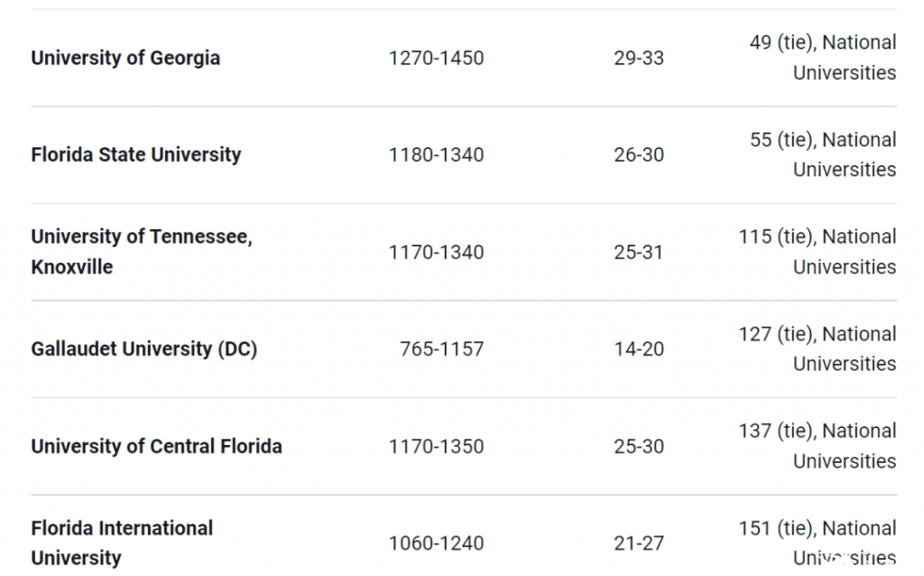
Task: Open the Florida State University link
Action: (136, 154)
